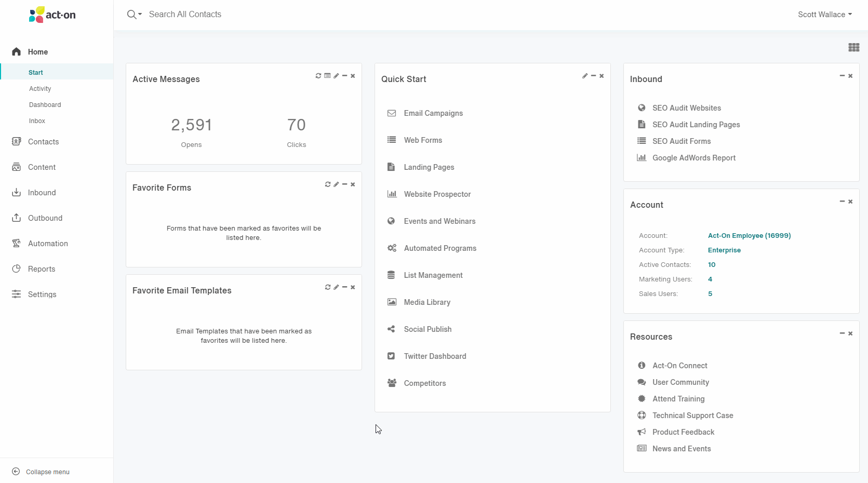Minimize the Account widget
Image resolution: width=868 pixels, height=483 pixels.
[x=842, y=202]
